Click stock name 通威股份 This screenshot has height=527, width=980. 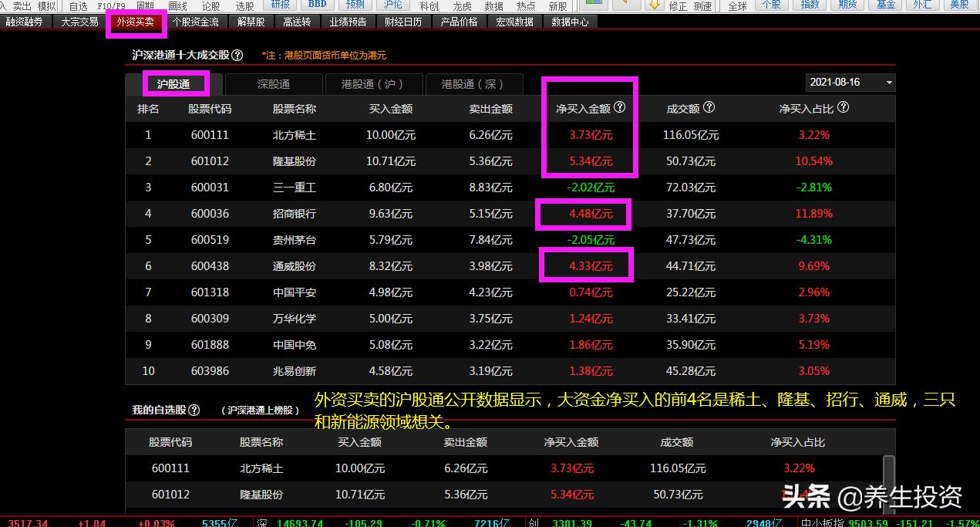[x=294, y=266]
